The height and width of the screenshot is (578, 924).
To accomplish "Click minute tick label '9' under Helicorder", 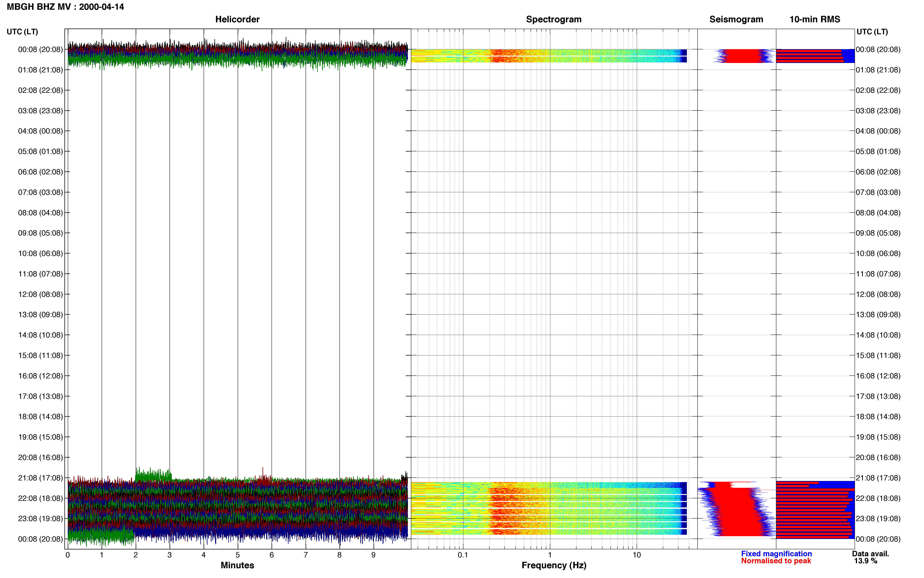I will coord(373,555).
